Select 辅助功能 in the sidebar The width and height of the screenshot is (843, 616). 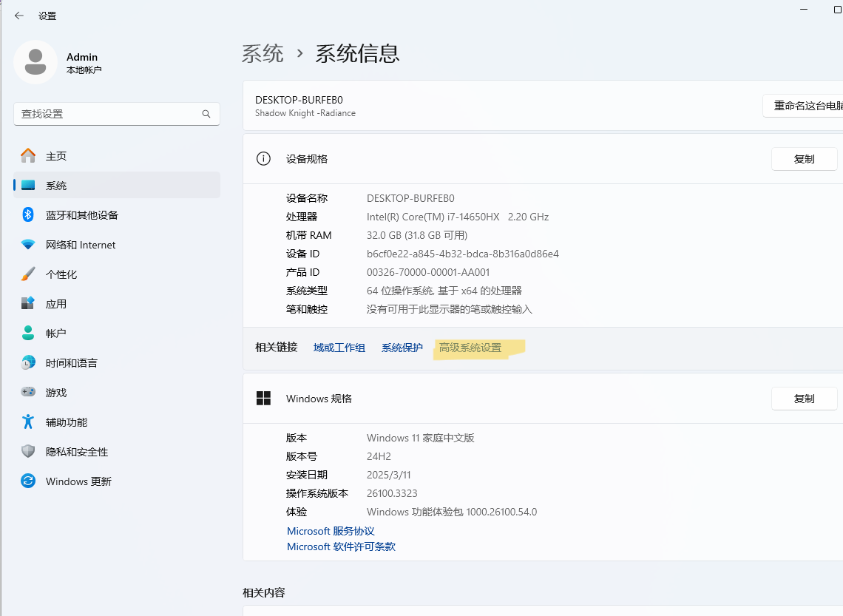pos(117,422)
